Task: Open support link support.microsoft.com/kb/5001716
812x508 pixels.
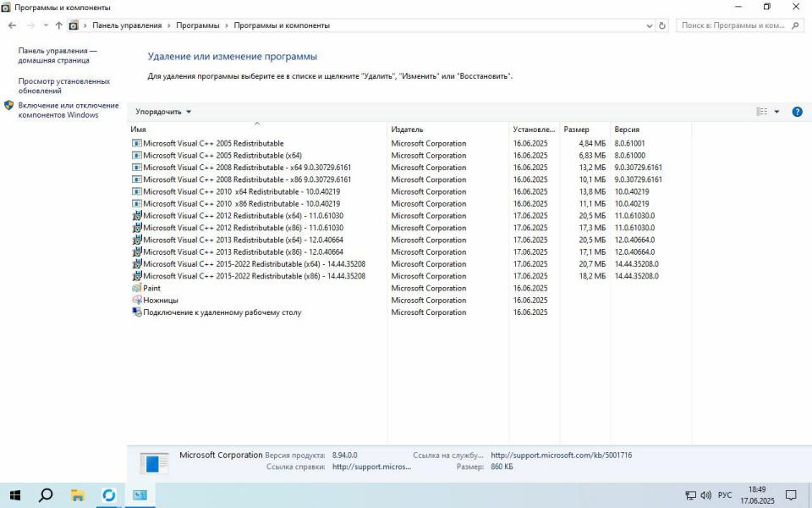Action: point(562,456)
